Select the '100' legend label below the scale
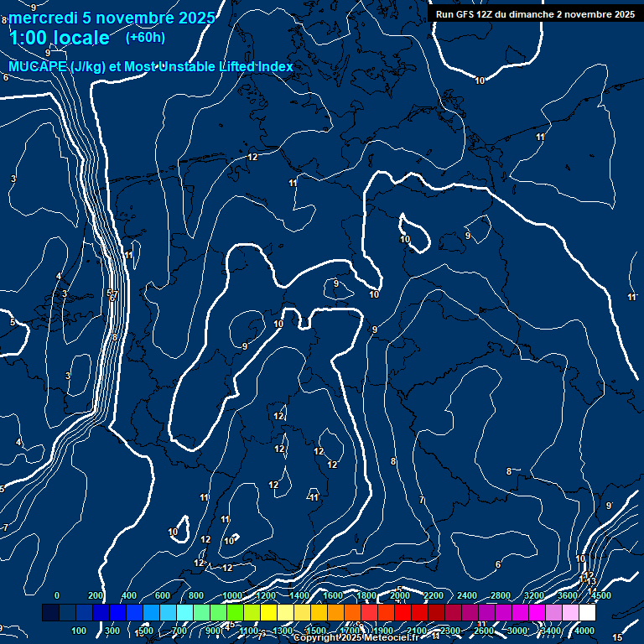Image resolution: width=644 pixels, height=644 pixels. click(x=79, y=631)
